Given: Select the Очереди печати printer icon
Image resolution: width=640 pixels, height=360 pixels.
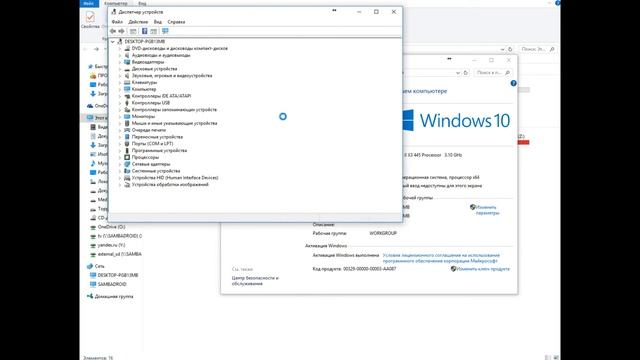Looking at the screenshot, I should point(127,130).
